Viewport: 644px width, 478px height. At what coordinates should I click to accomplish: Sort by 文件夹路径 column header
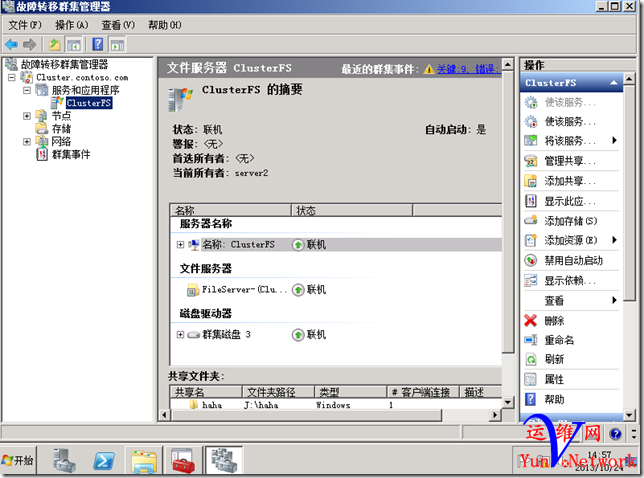click(278, 392)
